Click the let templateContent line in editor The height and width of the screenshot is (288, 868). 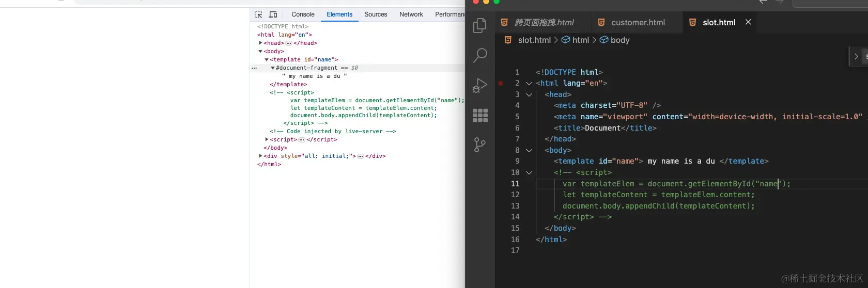(659, 195)
